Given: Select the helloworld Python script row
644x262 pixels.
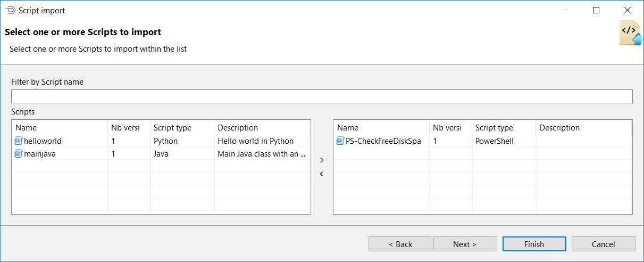Looking at the screenshot, I should pyautogui.click(x=161, y=141).
